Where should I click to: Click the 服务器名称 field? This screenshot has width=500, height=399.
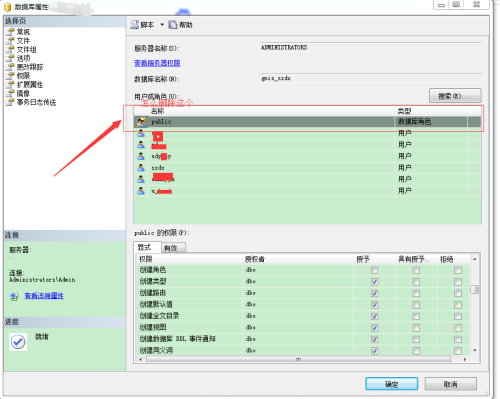click(x=370, y=47)
